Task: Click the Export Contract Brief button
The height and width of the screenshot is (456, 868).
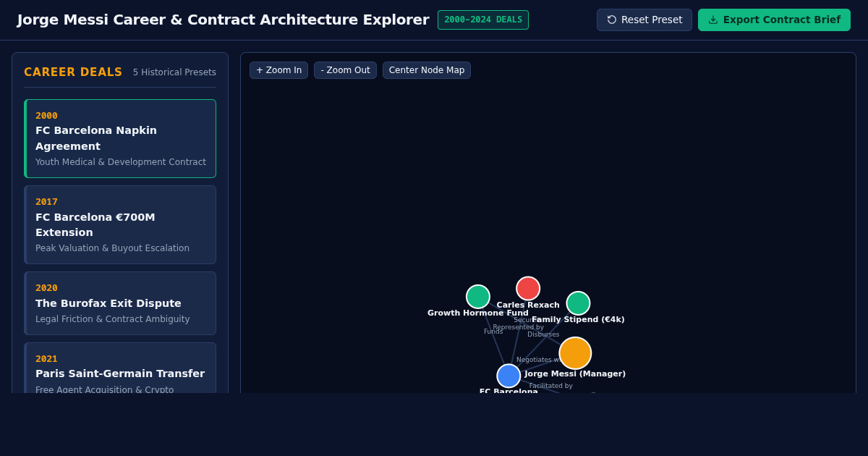Action: (x=774, y=20)
